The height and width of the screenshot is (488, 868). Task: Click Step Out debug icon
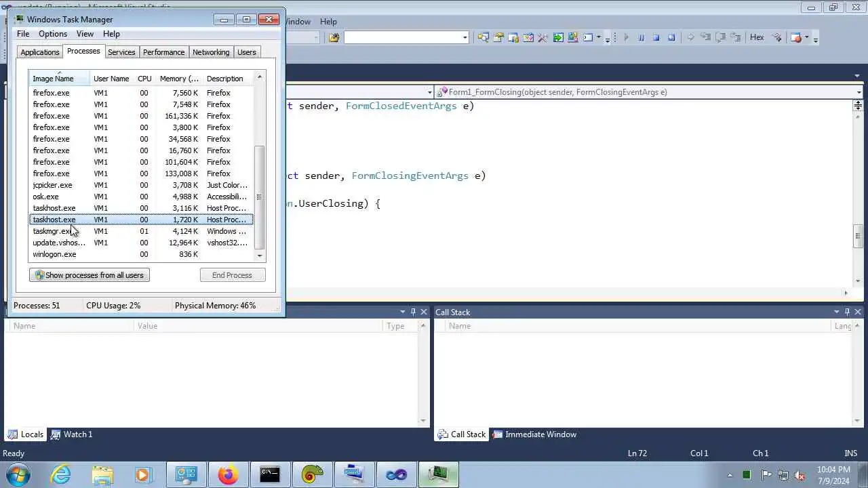point(736,38)
